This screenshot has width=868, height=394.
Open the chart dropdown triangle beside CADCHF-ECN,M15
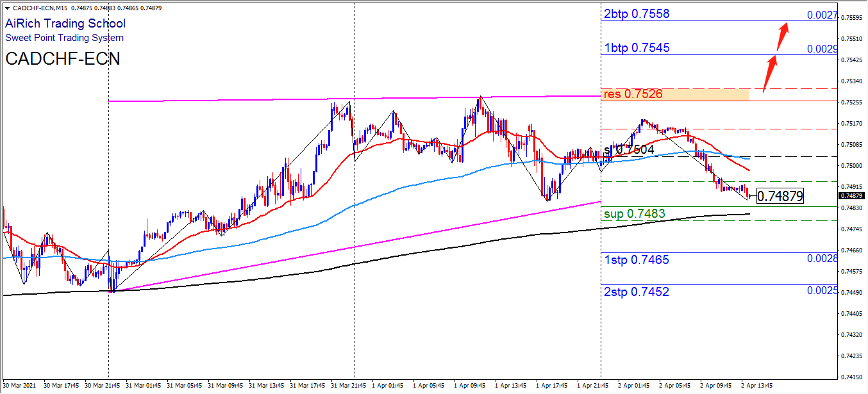pyautogui.click(x=7, y=8)
